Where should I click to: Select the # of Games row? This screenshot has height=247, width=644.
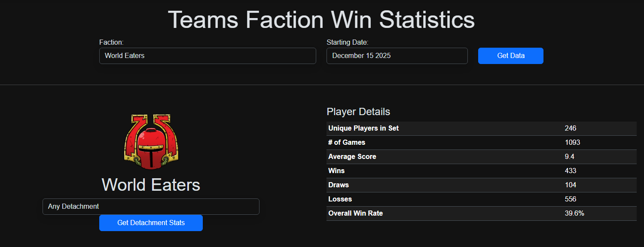click(482, 143)
